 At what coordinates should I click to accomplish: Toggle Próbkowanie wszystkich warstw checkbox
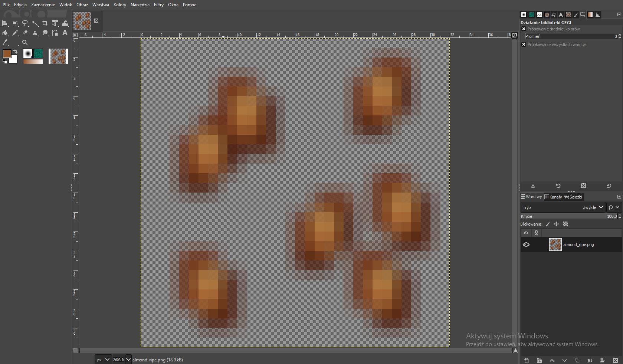(x=524, y=45)
